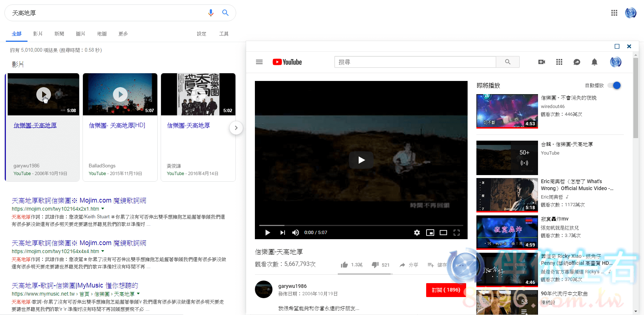Save video to playlist via 儲存
The image size is (644, 315).
[x=437, y=265]
